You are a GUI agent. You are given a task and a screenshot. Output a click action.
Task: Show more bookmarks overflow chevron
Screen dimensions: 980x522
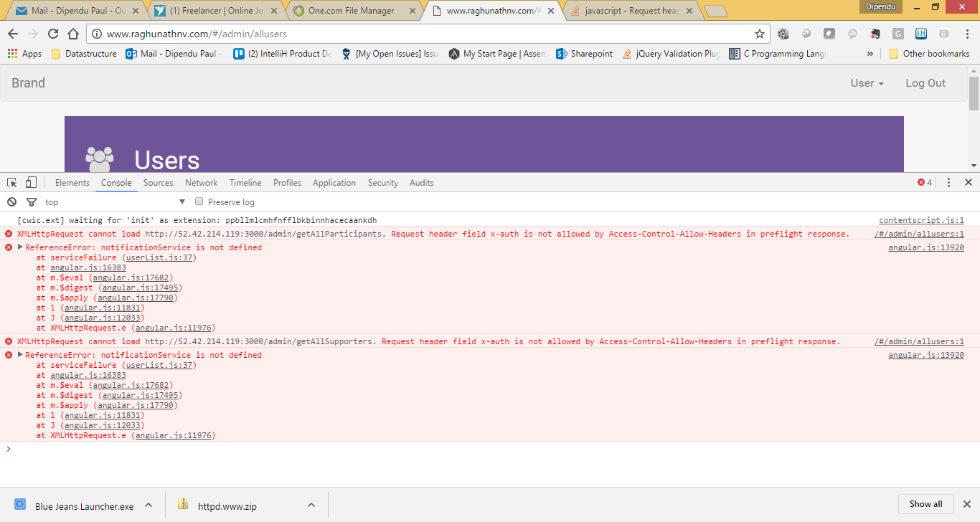point(870,54)
